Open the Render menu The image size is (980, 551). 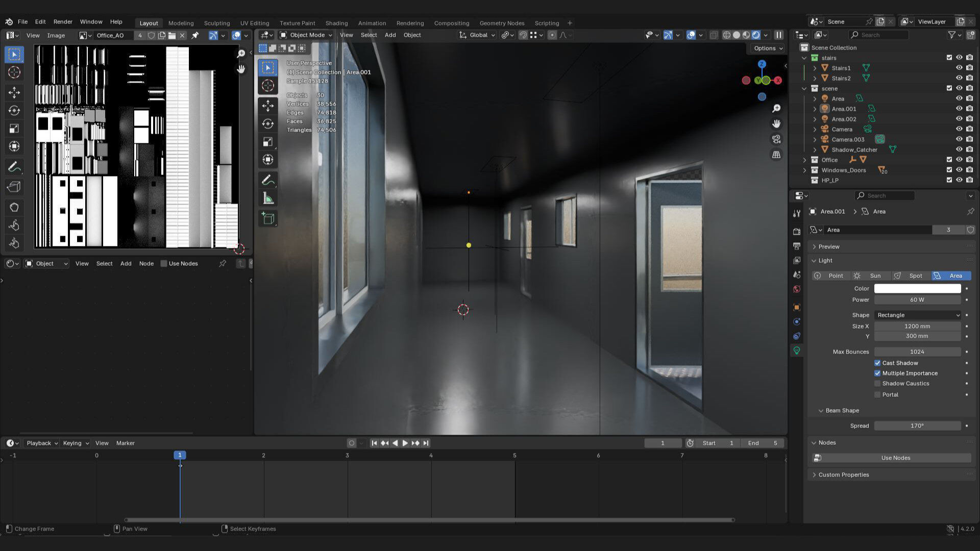tap(63, 22)
